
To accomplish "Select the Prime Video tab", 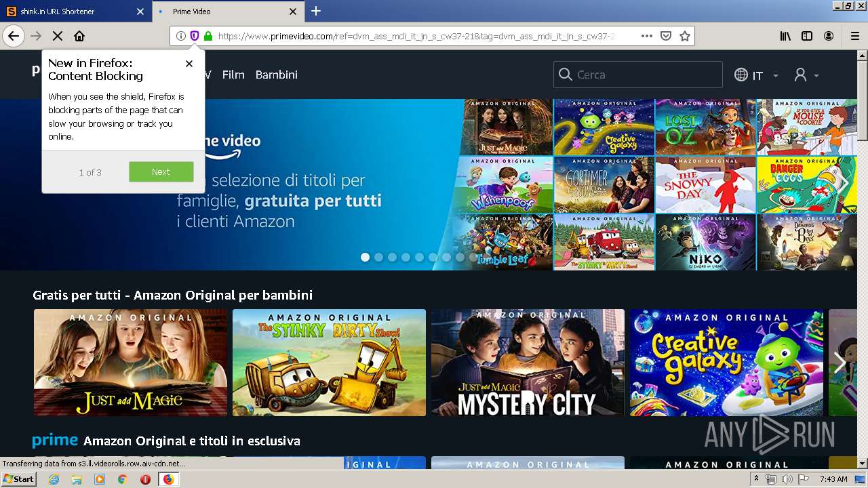I will pyautogui.click(x=228, y=12).
